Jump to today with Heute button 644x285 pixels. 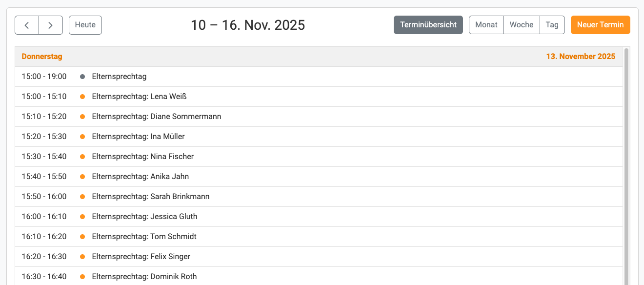click(x=85, y=25)
